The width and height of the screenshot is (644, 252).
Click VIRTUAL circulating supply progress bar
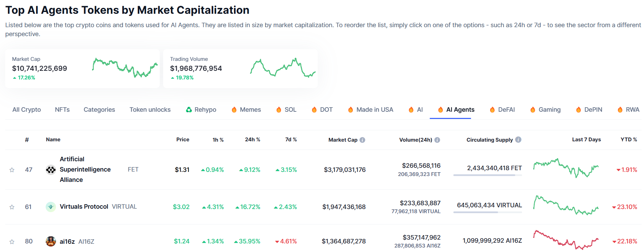(488, 212)
